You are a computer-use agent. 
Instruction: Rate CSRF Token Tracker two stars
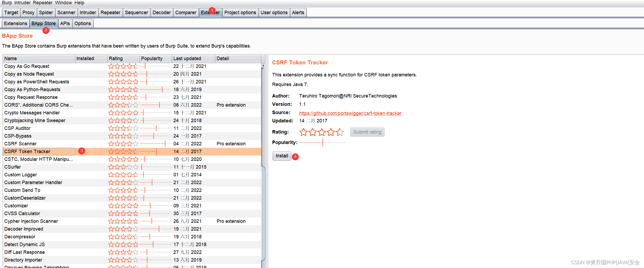pyautogui.click(x=313, y=132)
